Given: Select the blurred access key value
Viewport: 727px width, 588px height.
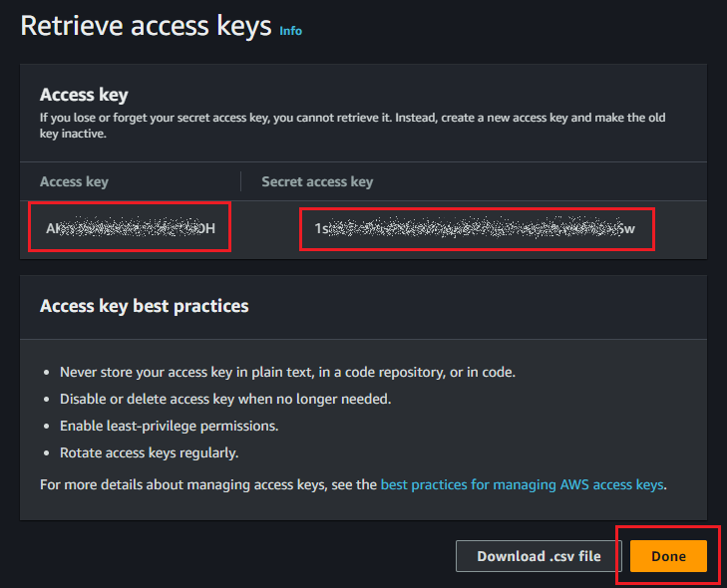Looking at the screenshot, I should pyautogui.click(x=130, y=228).
